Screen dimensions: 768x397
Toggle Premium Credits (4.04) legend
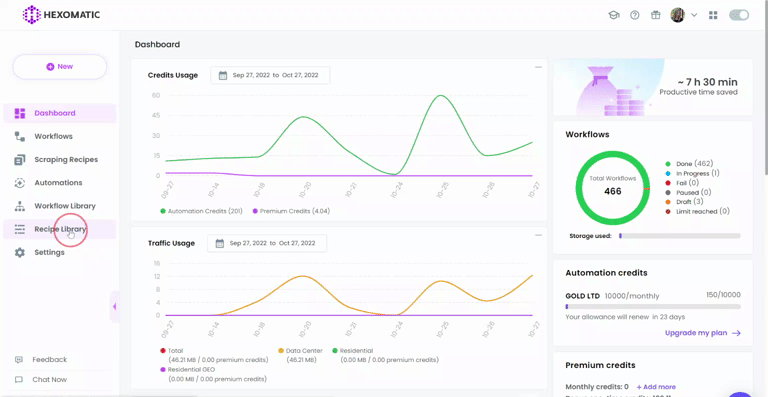point(291,211)
